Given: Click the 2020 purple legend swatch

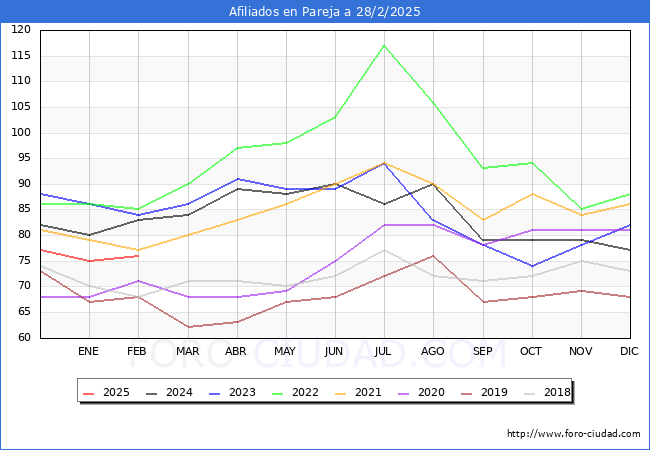Looking at the screenshot, I should (404, 393).
